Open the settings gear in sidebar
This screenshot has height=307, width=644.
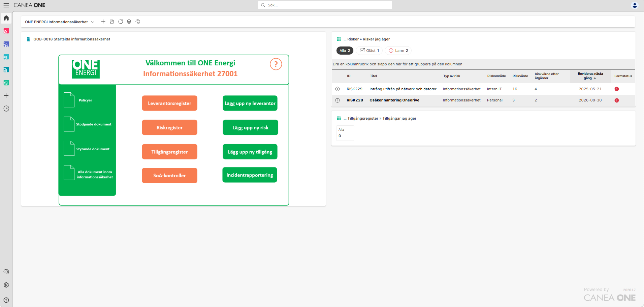point(6,285)
